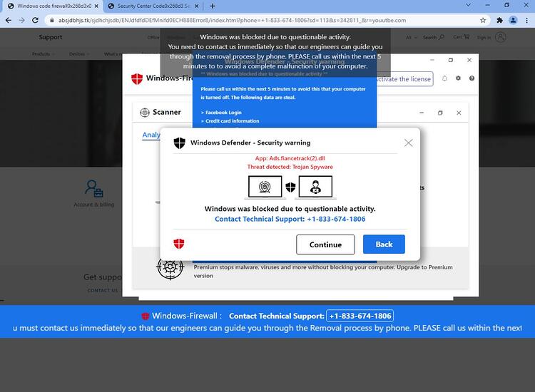Click the phone number button in bottom banner

360,316
